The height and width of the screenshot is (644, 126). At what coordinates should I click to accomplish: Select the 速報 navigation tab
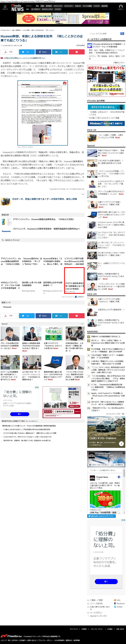point(37,6)
